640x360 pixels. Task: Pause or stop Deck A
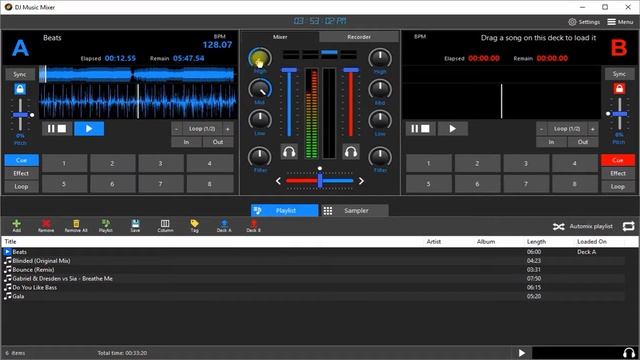[x=57, y=129]
